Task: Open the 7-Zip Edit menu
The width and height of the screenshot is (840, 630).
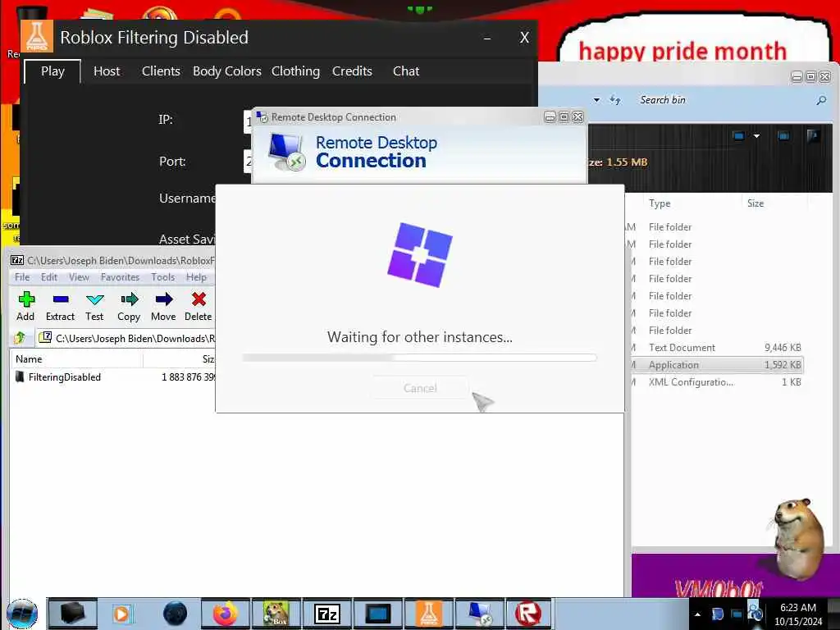Action: point(48,277)
